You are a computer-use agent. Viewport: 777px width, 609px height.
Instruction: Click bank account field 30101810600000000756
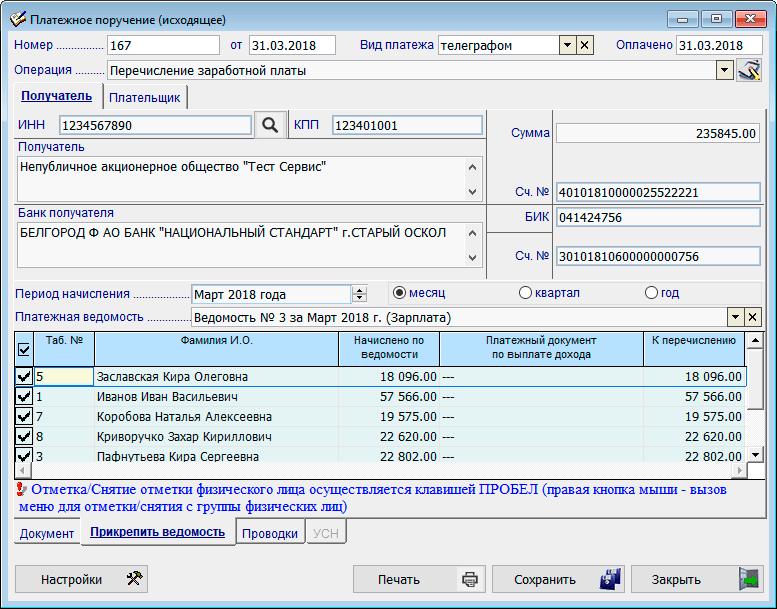coord(658,256)
